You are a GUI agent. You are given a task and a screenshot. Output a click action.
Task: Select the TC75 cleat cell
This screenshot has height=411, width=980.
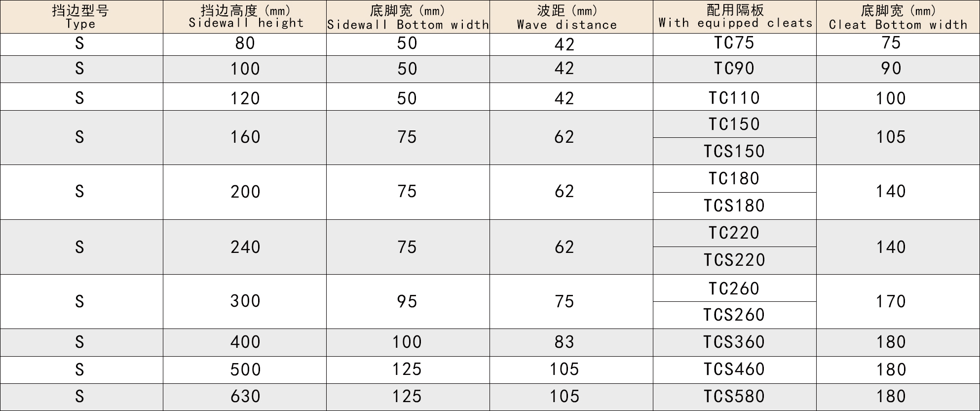point(734,43)
